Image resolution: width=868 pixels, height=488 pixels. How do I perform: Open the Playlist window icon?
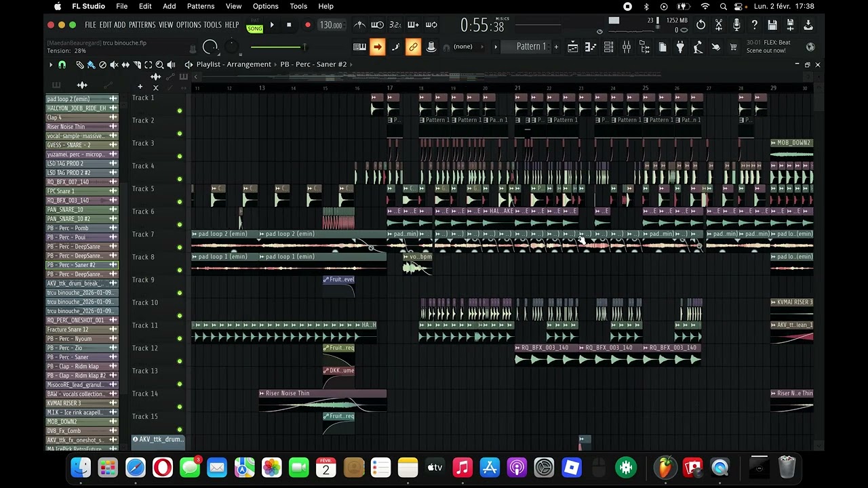coord(573,47)
